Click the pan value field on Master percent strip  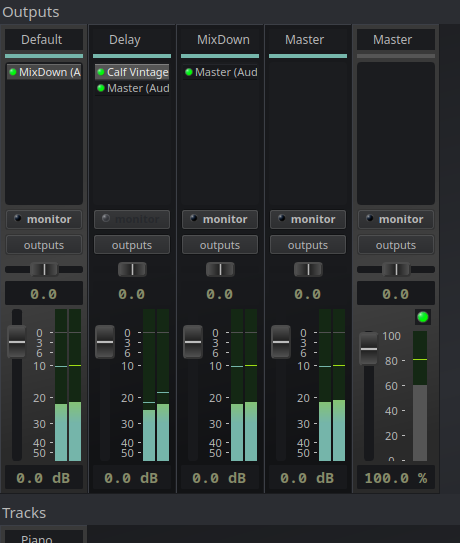[396, 294]
